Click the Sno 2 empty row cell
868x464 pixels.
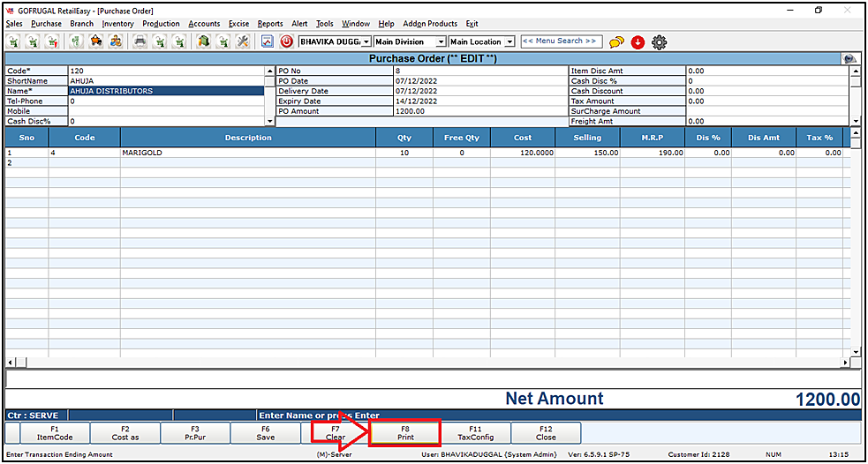pos(26,162)
